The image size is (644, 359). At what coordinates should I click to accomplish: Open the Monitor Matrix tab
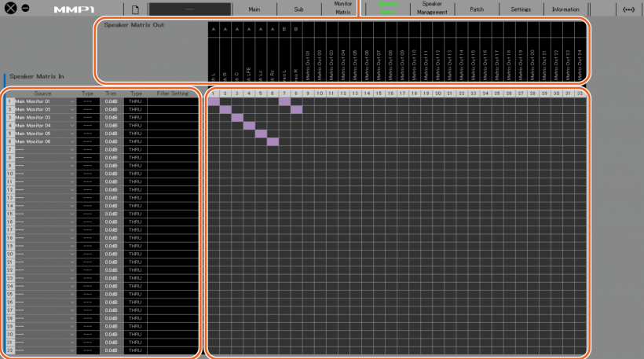click(343, 9)
